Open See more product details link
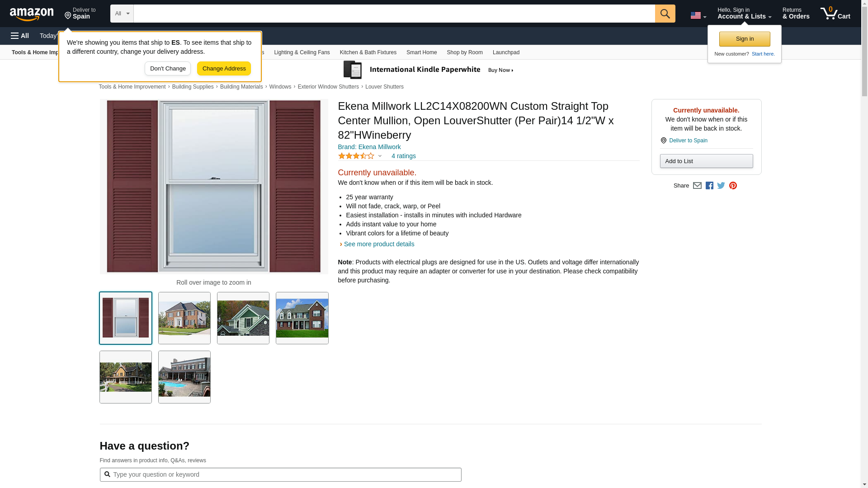The height and width of the screenshot is (488, 868). click(379, 244)
